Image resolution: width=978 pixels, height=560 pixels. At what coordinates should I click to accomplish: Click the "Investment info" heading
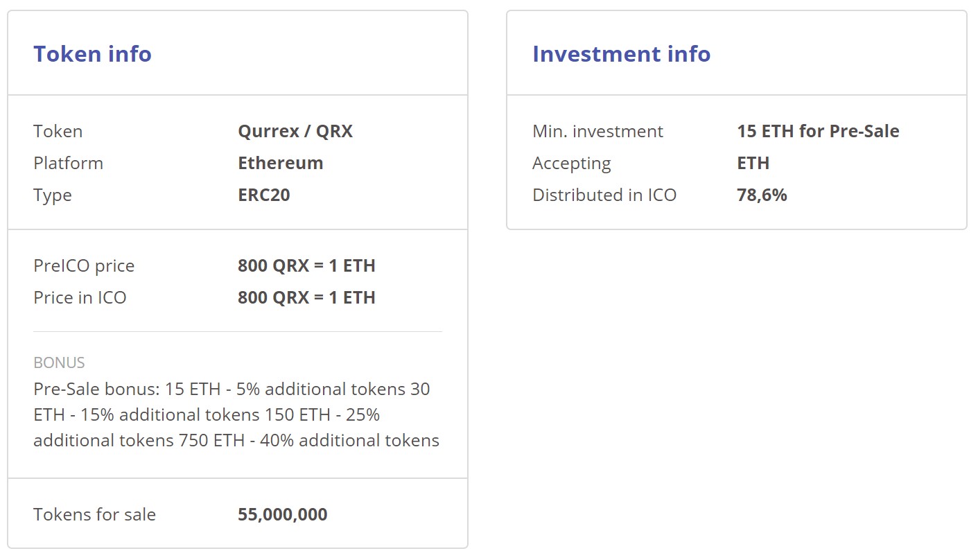tap(621, 54)
